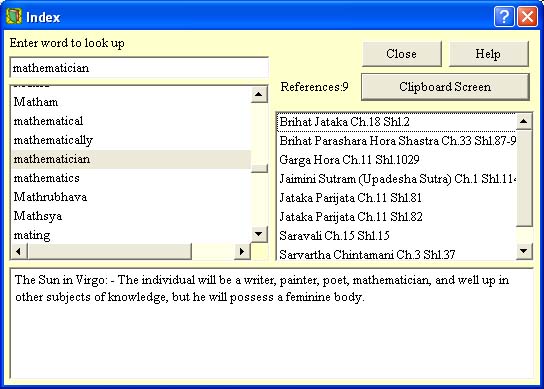Open reference Brihat Parashara Hora Shastra Ch.33
This screenshot has width=544, height=389.
click(397, 141)
